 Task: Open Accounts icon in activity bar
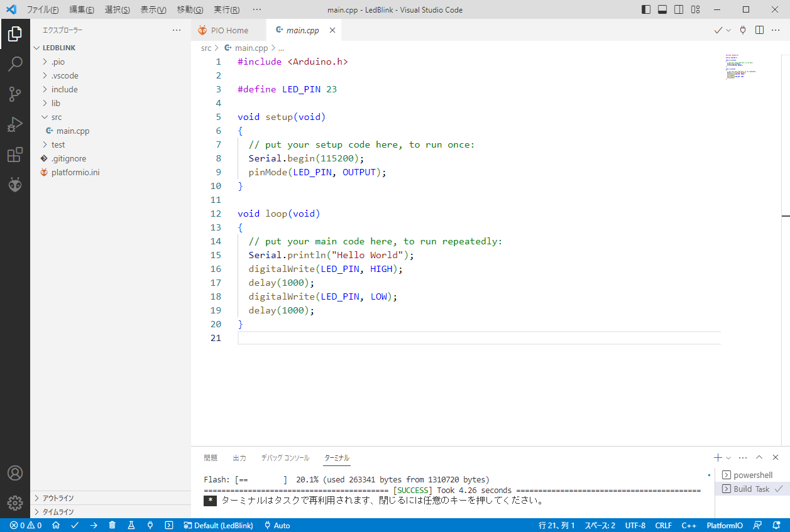point(15,473)
